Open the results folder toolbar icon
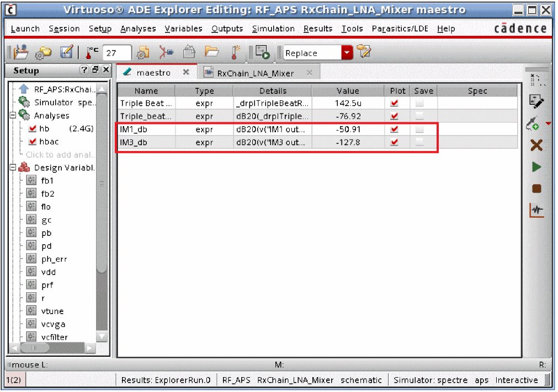The width and height of the screenshot is (558, 392). (x=212, y=52)
